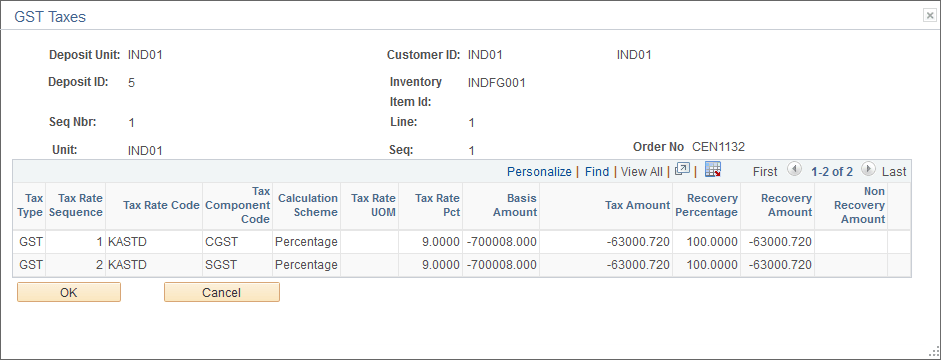Select Percentage in the CGST row
This screenshot has height=360, width=941.
point(306,242)
